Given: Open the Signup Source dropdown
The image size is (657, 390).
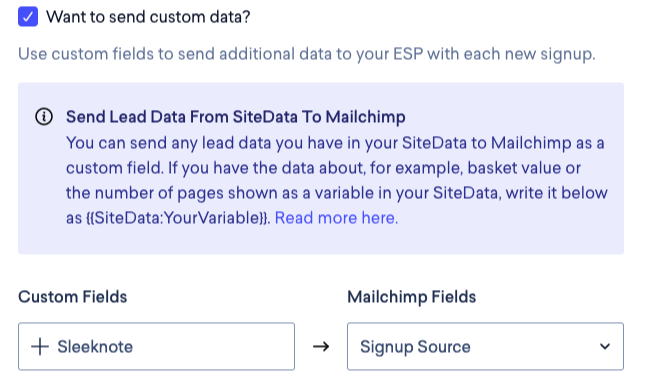Looking at the screenshot, I should (x=485, y=346).
